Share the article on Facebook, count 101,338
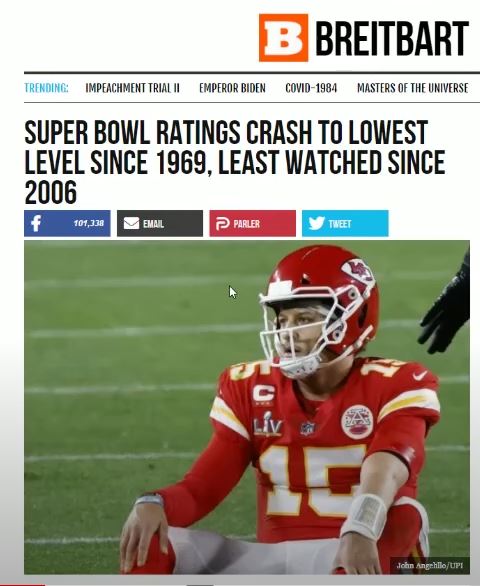 point(67,223)
